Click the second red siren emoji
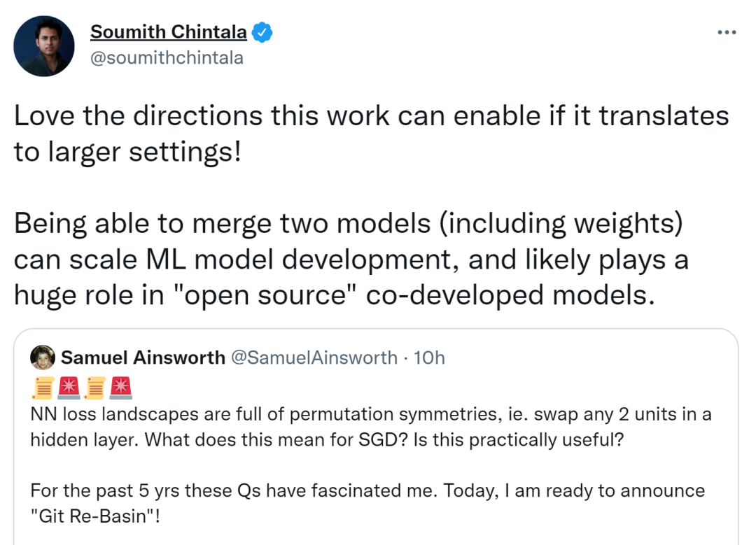The height and width of the screenshot is (545, 756). tap(120, 387)
